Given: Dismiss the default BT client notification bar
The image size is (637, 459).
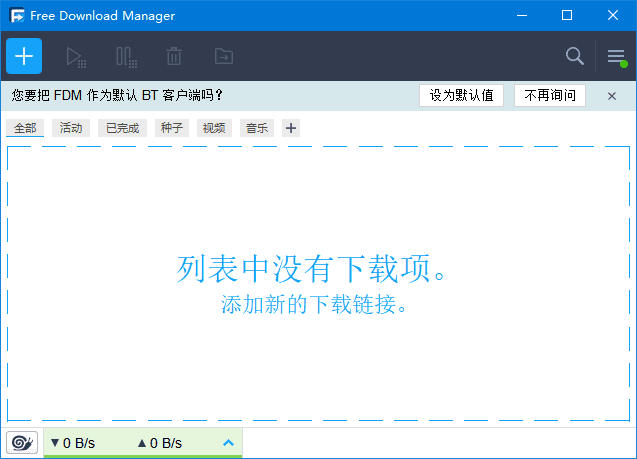Looking at the screenshot, I should [612, 96].
